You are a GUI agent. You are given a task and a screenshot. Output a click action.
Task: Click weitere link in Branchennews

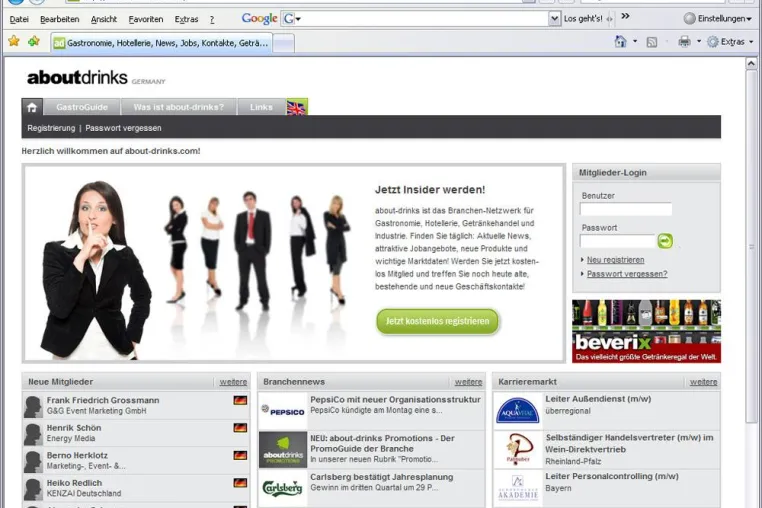point(468,382)
